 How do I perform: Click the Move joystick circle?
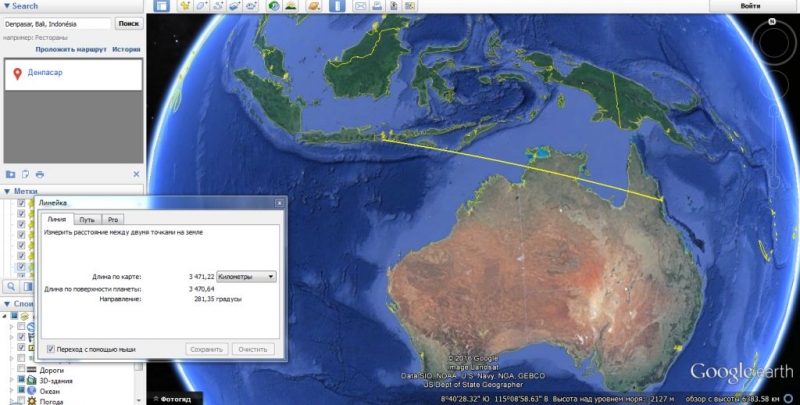(773, 85)
